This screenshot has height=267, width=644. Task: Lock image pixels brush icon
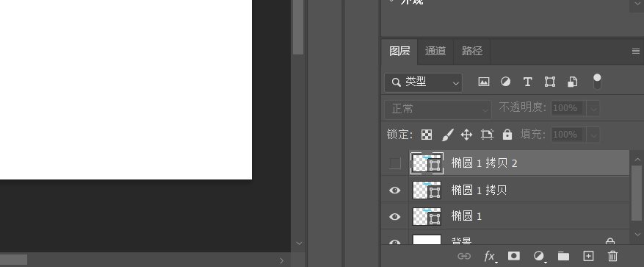pos(447,135)
